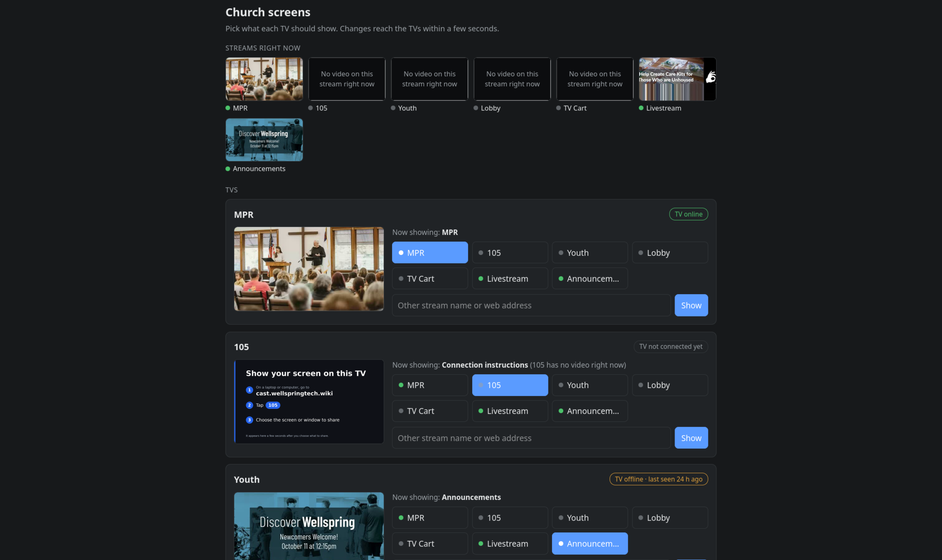
Task: Click the TV online status badge
Action: pyautogui.click(x=688, y=214)
